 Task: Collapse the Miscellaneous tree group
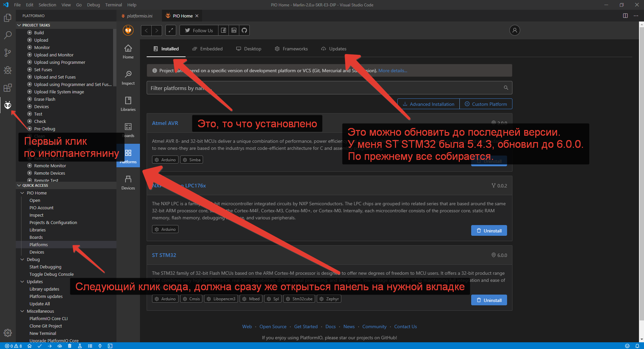coord(22,311)
